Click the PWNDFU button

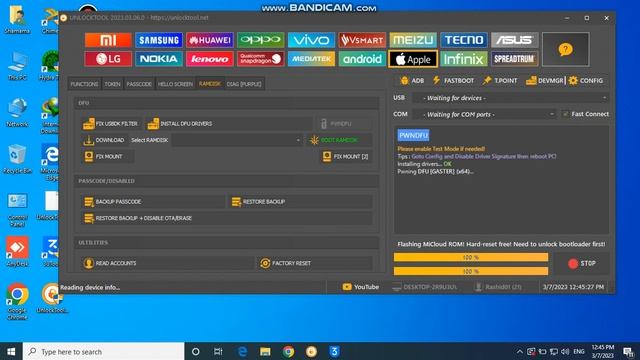click(345, 124)
